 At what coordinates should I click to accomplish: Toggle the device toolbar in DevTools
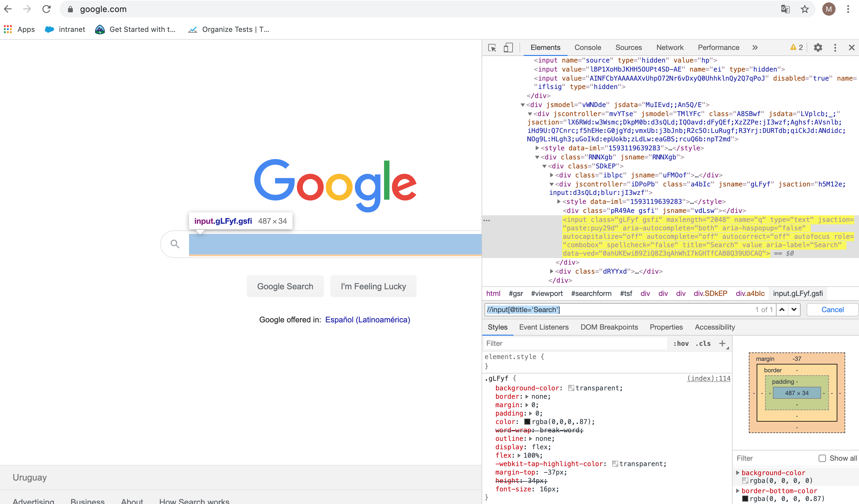[x=508, y=48]
